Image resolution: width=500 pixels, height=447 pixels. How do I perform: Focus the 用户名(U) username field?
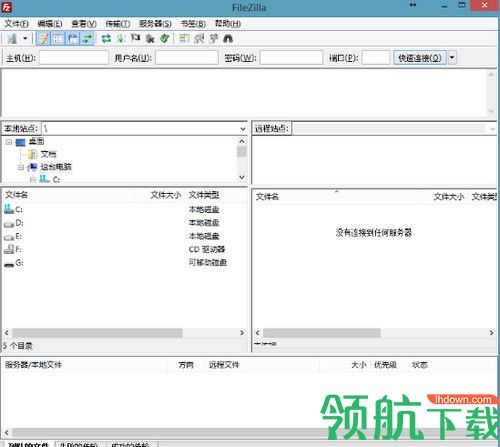[187, 58]
